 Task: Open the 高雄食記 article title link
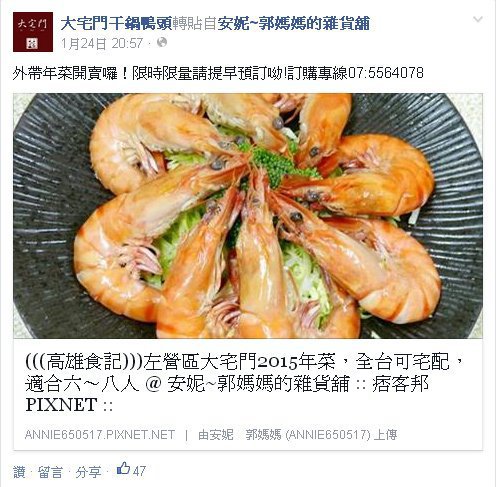tap(245, 383)
